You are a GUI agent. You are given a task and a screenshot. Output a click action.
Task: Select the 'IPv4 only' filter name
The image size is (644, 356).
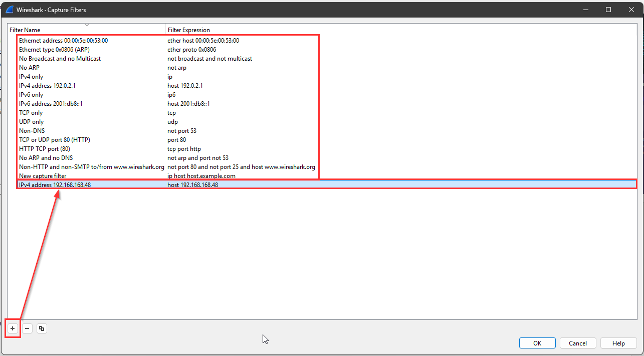pos(31,77)
